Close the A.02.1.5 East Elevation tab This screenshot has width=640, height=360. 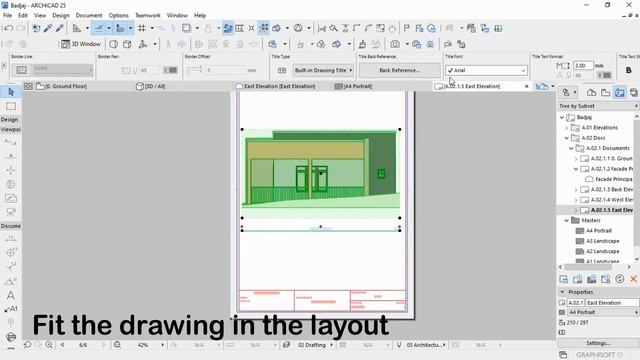(x=526, y=86)
